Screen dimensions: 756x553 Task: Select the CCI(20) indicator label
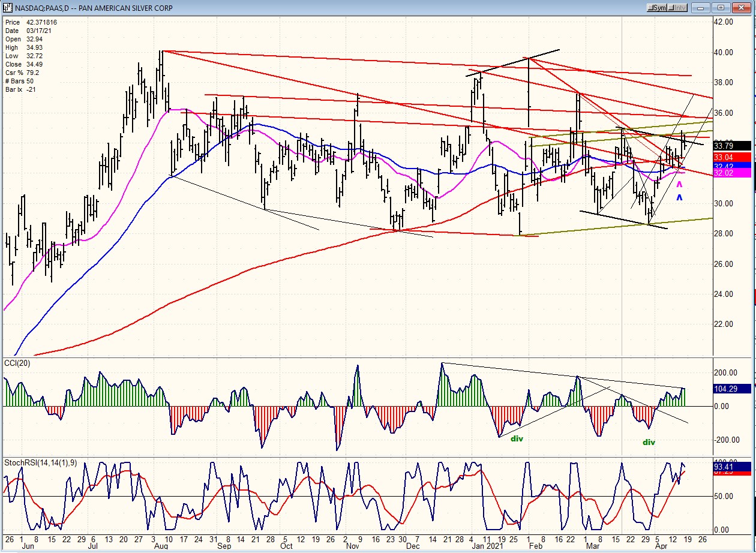click(x=17, y=363)
